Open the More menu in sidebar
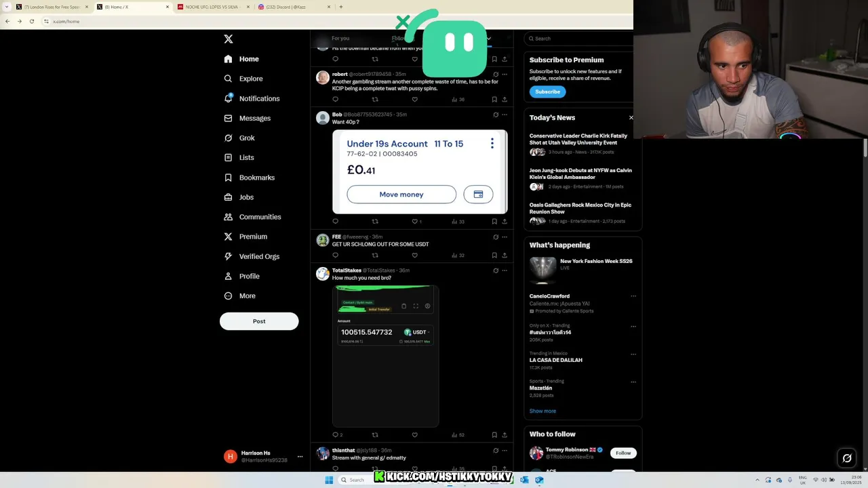This screenshot has height=488, width=868. click(x=240, y=296)
